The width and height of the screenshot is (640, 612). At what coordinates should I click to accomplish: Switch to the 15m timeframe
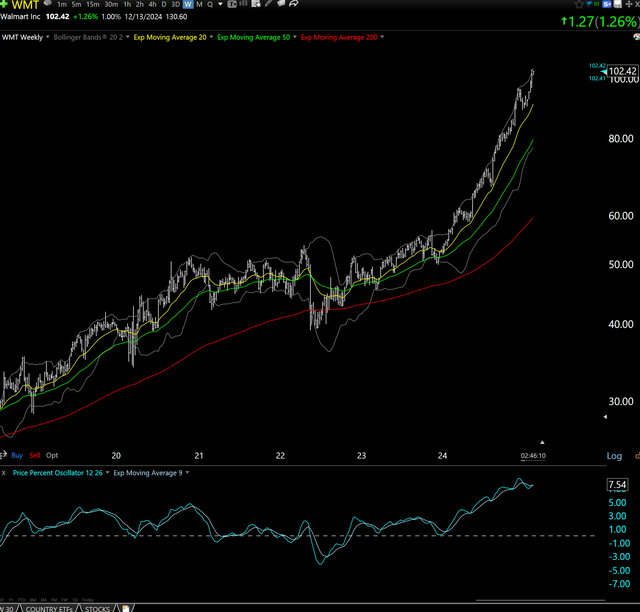[93, 4]
